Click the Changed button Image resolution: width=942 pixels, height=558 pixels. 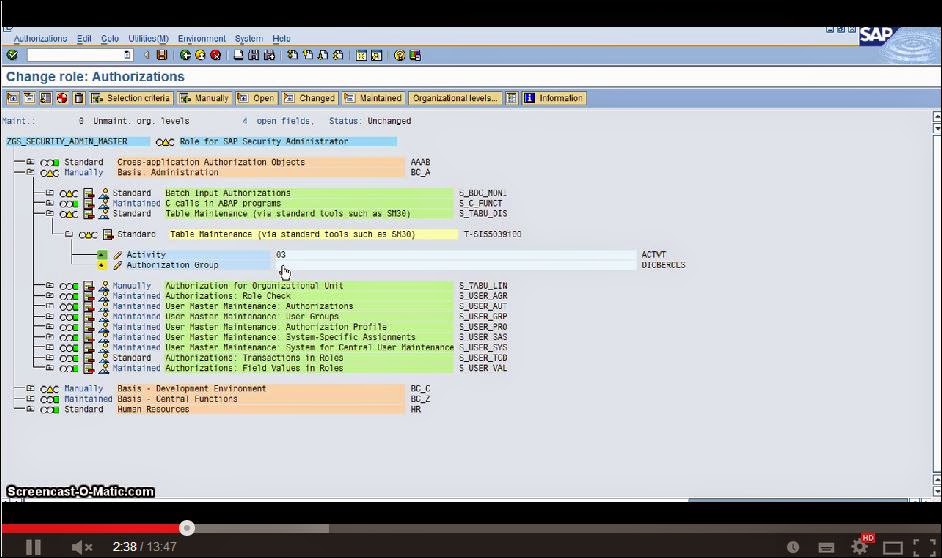[x=309, y=98]
